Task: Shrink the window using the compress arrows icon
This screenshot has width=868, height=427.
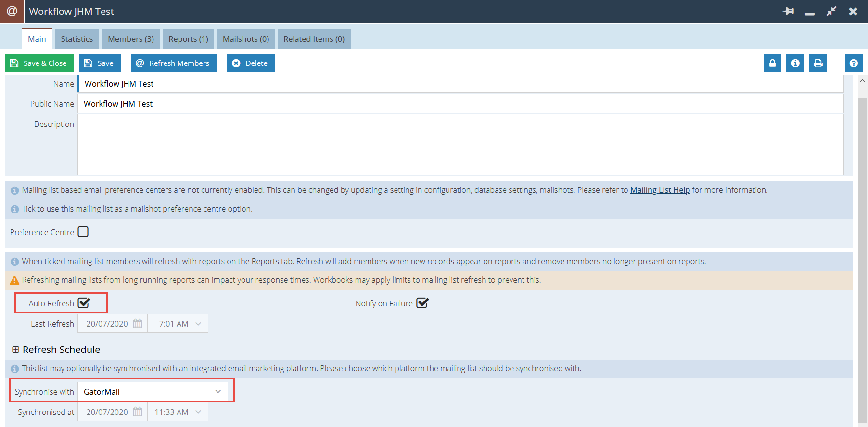Action: 831,11
